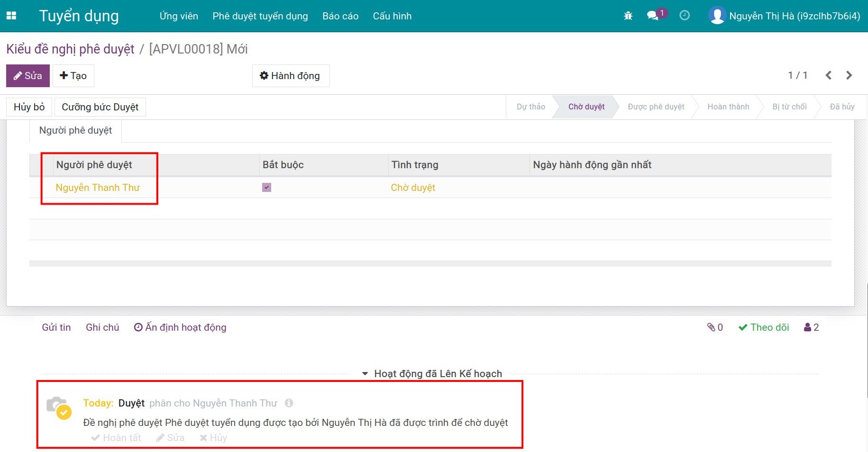Open the Cấu hình menu

(x=392, y=16)
